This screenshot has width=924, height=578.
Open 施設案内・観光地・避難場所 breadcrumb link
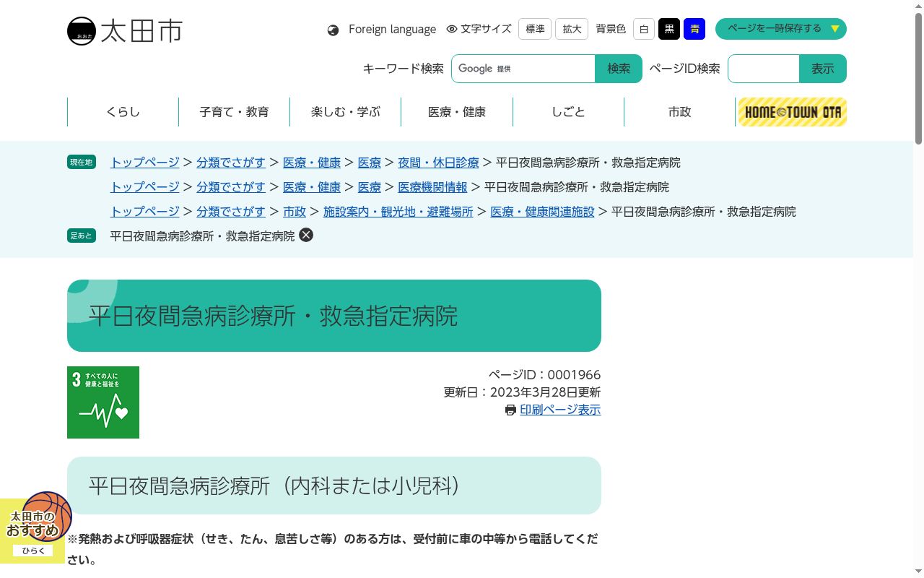click(x=398, y=212)
